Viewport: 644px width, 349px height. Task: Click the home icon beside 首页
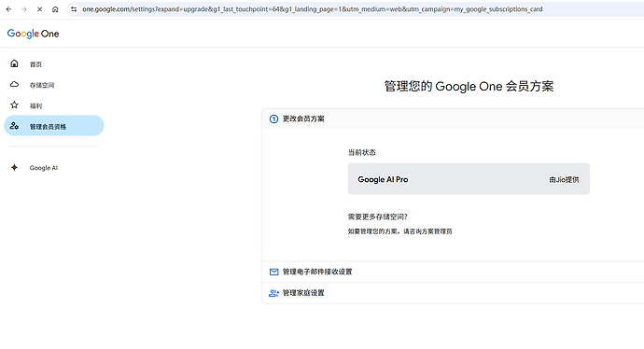pyautogui.click(x=14, y=63)
